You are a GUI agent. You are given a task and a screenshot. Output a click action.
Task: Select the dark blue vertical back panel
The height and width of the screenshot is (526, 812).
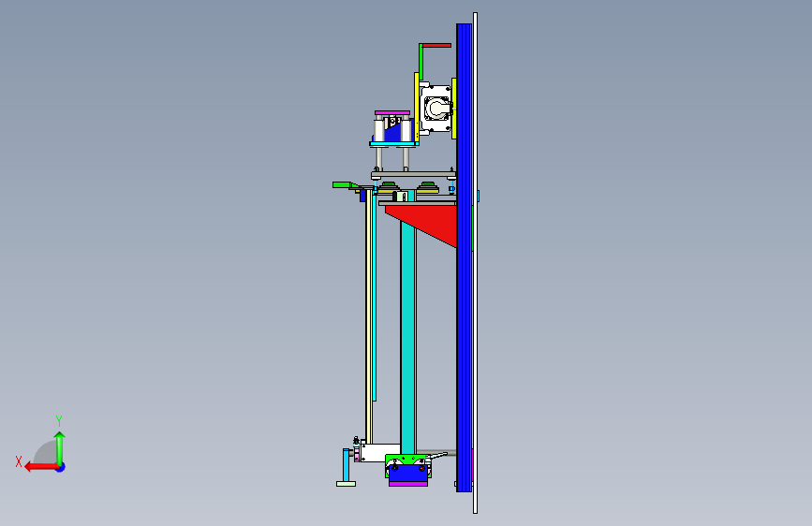click(464, 257)
